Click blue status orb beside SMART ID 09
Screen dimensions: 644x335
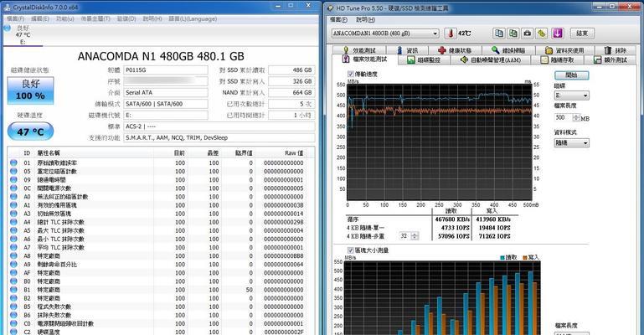tap(13, 180)
